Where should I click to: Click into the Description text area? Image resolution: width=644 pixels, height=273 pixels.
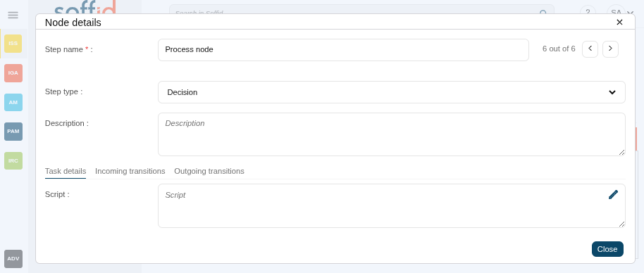coord(392,134)
